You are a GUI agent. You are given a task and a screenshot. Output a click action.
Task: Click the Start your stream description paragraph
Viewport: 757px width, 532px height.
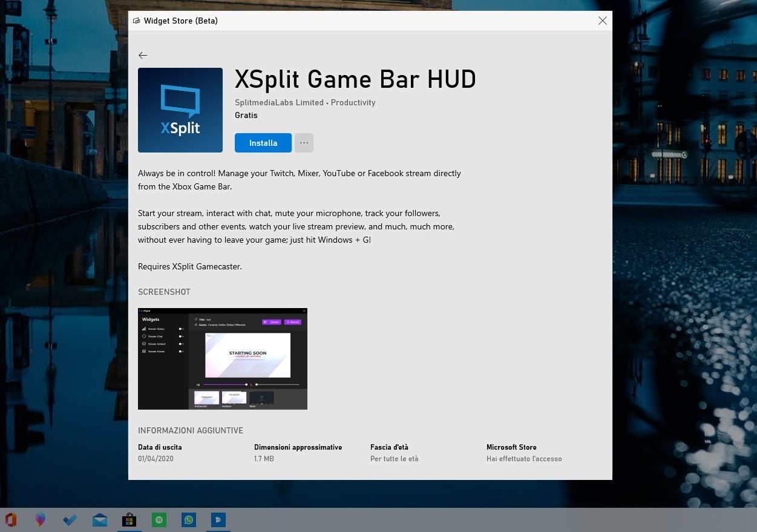click(296, 227)
